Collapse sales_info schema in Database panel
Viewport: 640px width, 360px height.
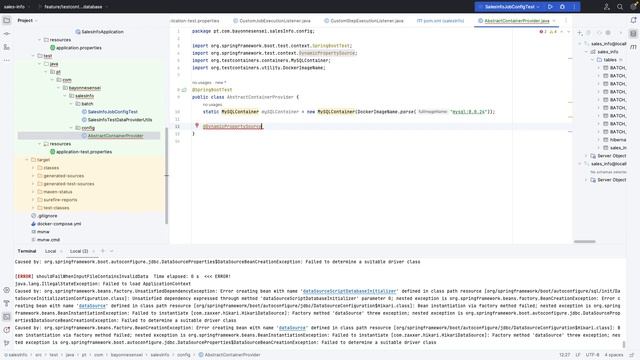click(586, 52)
